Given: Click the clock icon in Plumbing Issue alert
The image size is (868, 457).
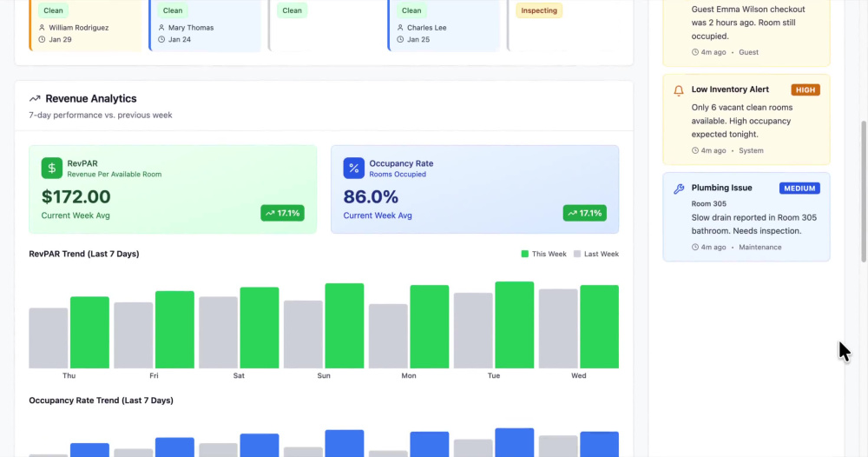Looking at the screenshot, I should click(x=694, y=247).
